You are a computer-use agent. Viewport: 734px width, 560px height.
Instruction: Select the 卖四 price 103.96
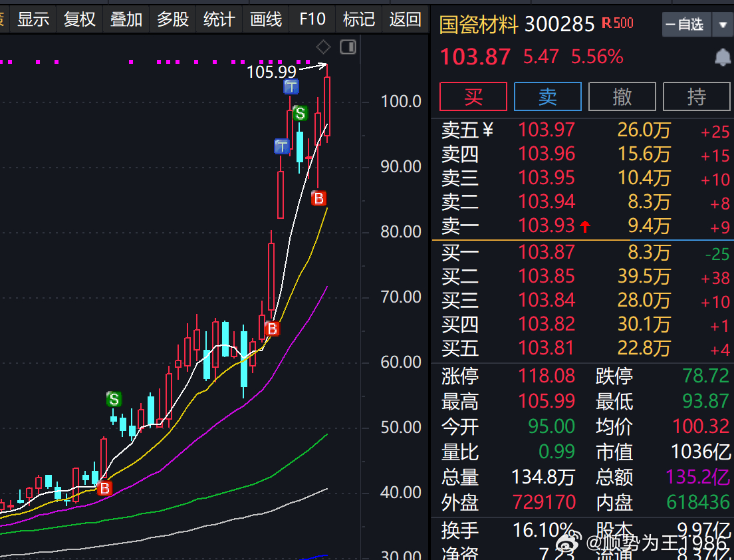tap(547, 154)
